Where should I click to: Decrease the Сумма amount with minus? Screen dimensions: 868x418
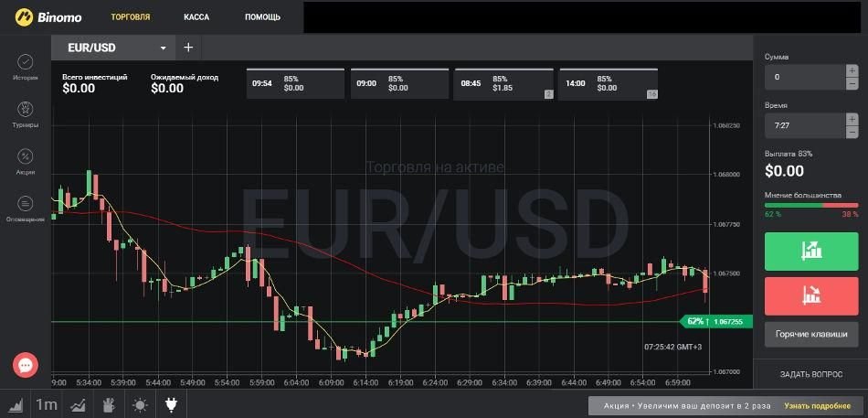(x=852, y=84)
